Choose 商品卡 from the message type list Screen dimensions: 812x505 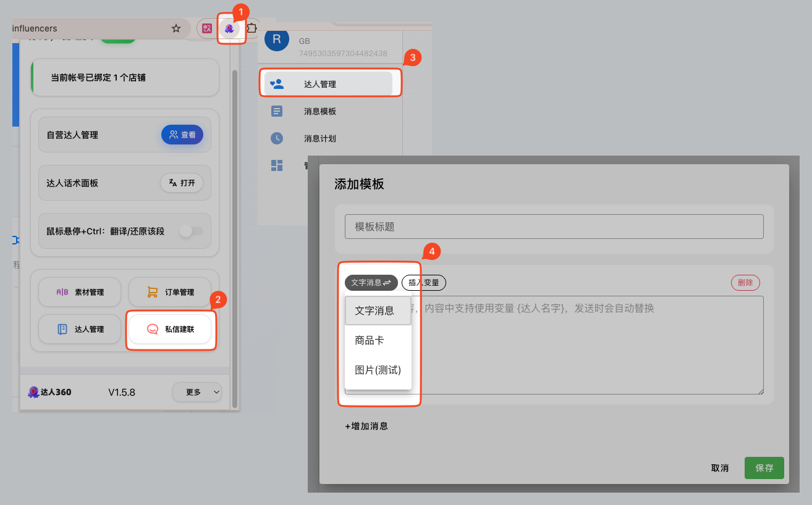(x=370, y=340)
